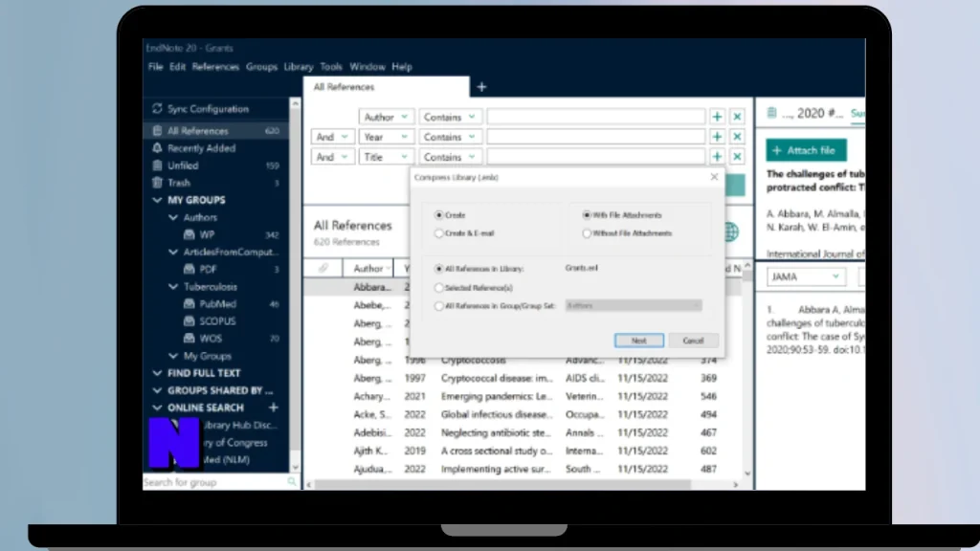The image size is (980, 551).
Task: Click the search group magnifier icon
Action: tap(291, 482)
